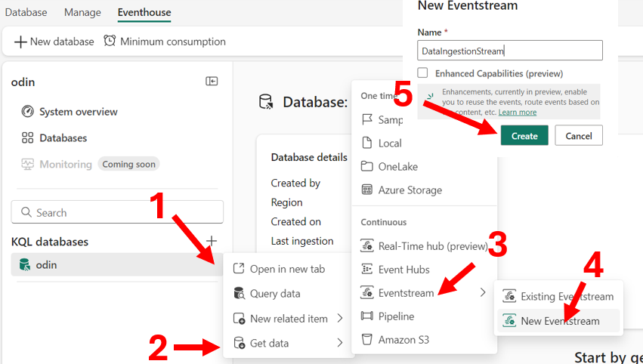Click the odin KQL database icon
The height and width of the screenshot is (364, 643).
(25, 265)
